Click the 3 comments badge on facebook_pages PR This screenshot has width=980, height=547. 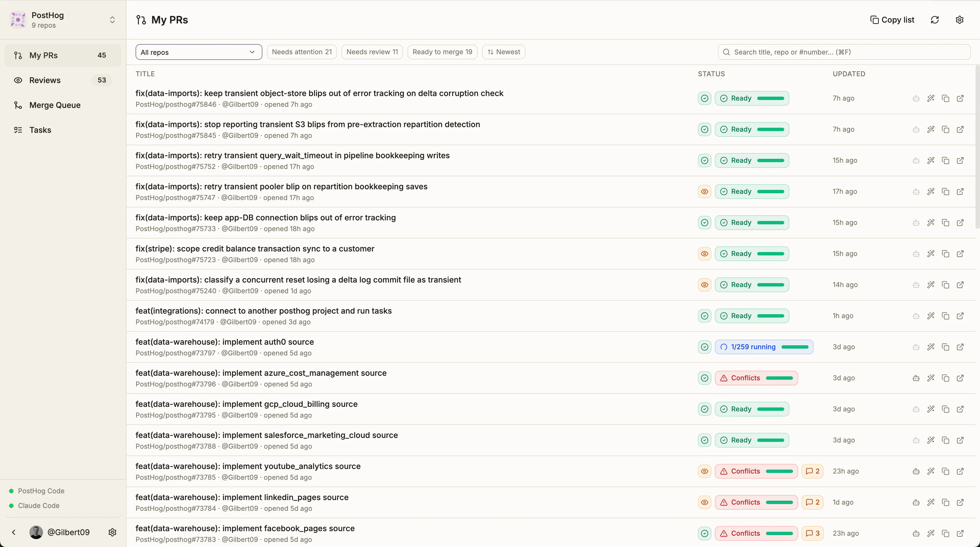coord(813,533)
